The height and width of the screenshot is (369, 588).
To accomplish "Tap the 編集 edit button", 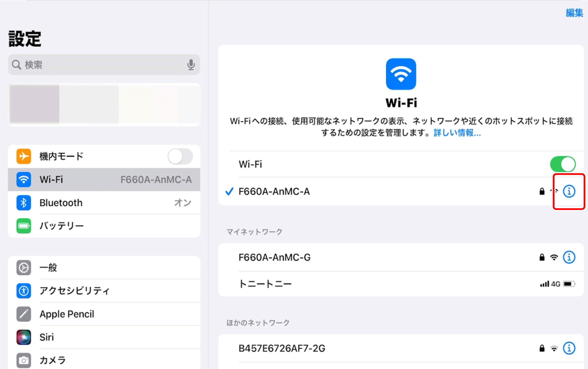I will 574,13.
